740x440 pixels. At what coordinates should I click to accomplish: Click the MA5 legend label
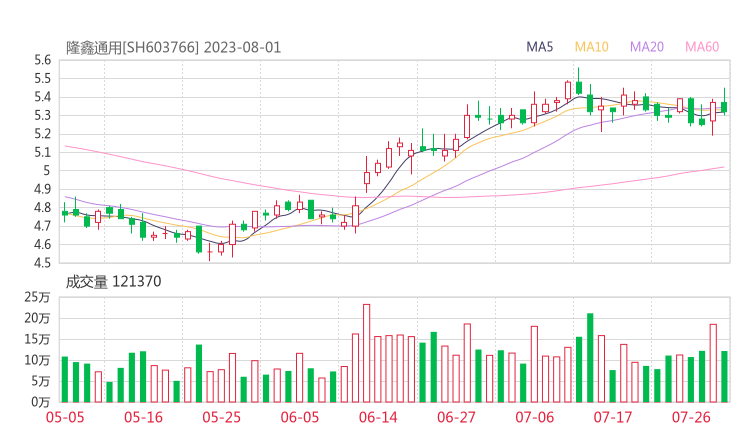pyautogui.click(x=539, y=47)
